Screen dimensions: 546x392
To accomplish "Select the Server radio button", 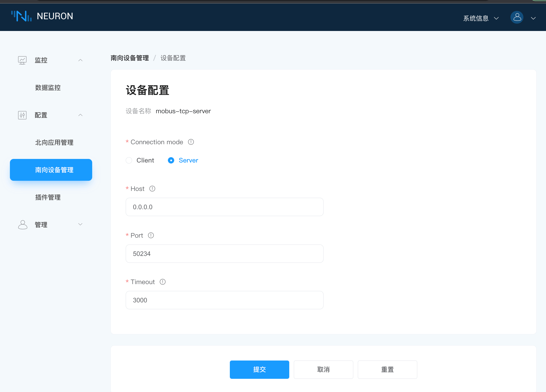I will [171, 160].
